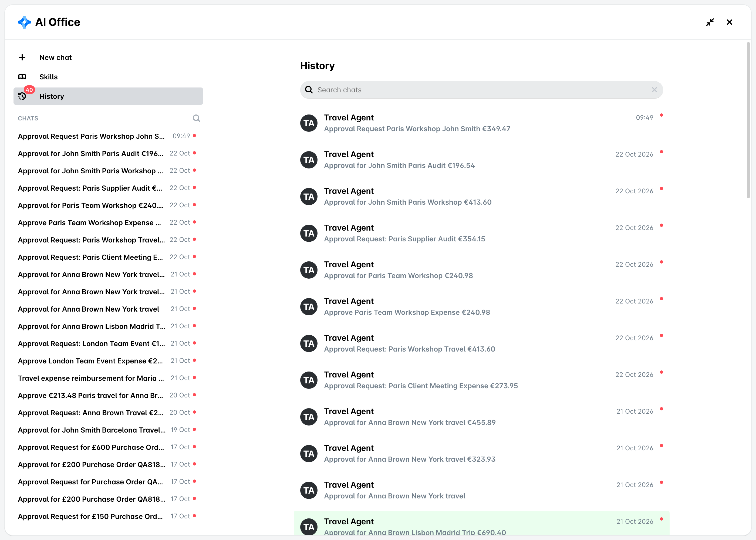Open sidebar chat 'Approval for Anna Brown Lisbon Madrid T...'
The width and height of the screenshot is (756, 540).
pos(108,326)
